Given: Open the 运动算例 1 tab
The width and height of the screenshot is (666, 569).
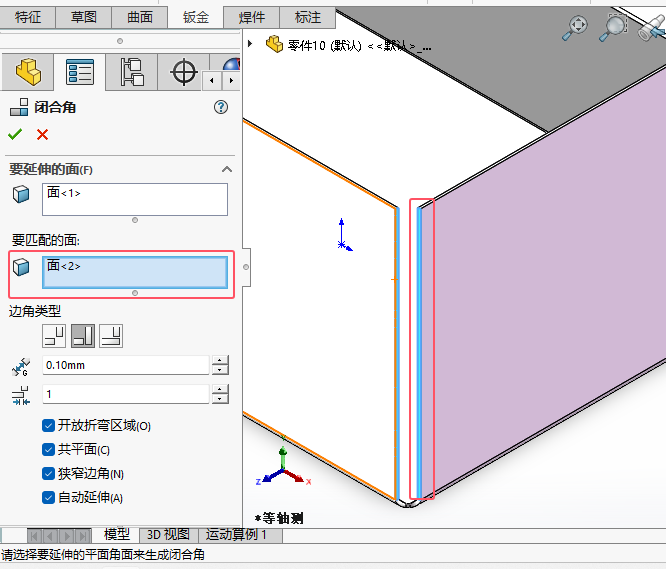Looking at the screenshot, I should coord(237,534).
